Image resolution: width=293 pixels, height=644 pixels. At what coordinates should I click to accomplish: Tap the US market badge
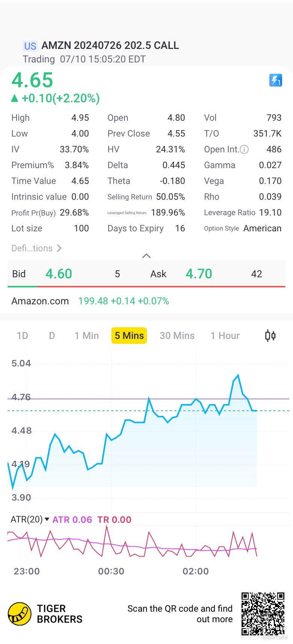pyautogui.click(x=30, y=46)
